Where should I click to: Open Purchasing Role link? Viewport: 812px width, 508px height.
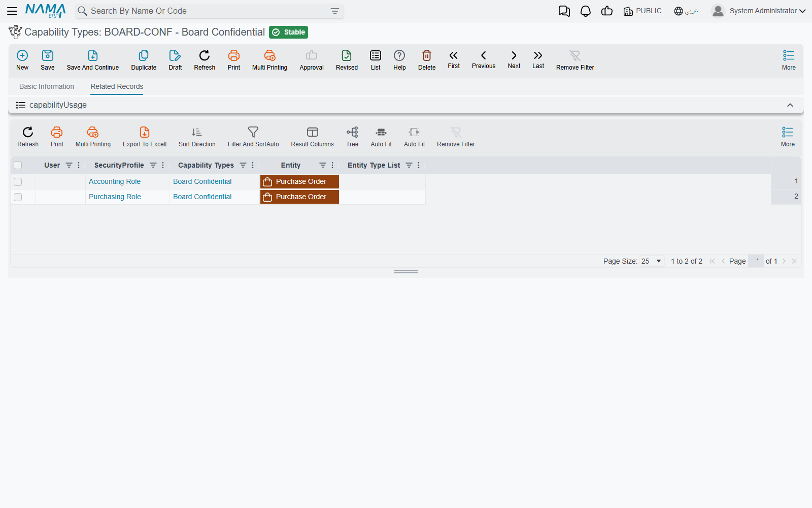click(x=115, y=197)
